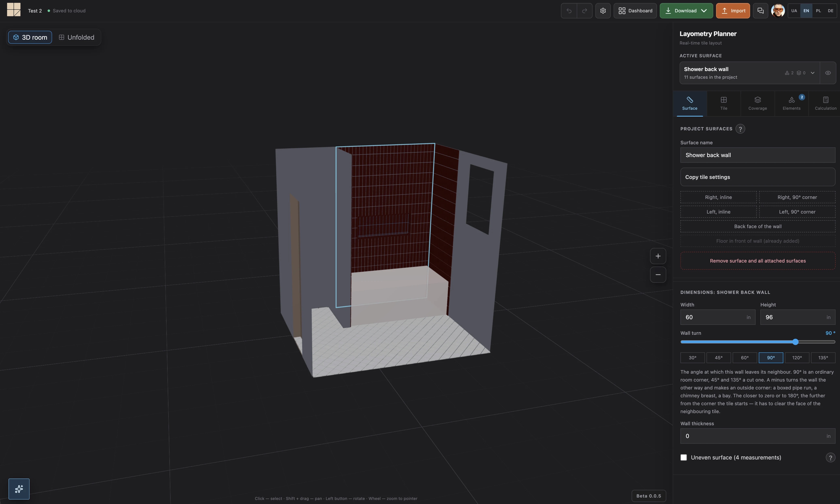Zoom out with the minus button
The image size is (840, 504).
[658, 275]
